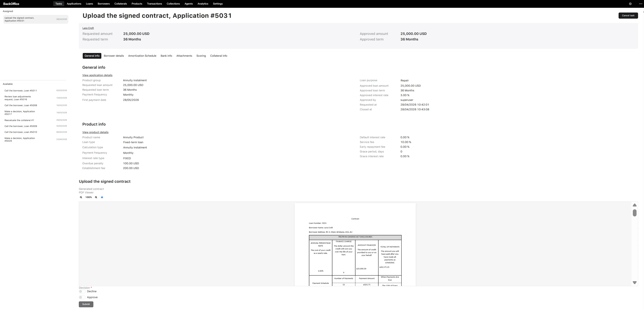Zoom out the PDF viewer

point(81,197)
